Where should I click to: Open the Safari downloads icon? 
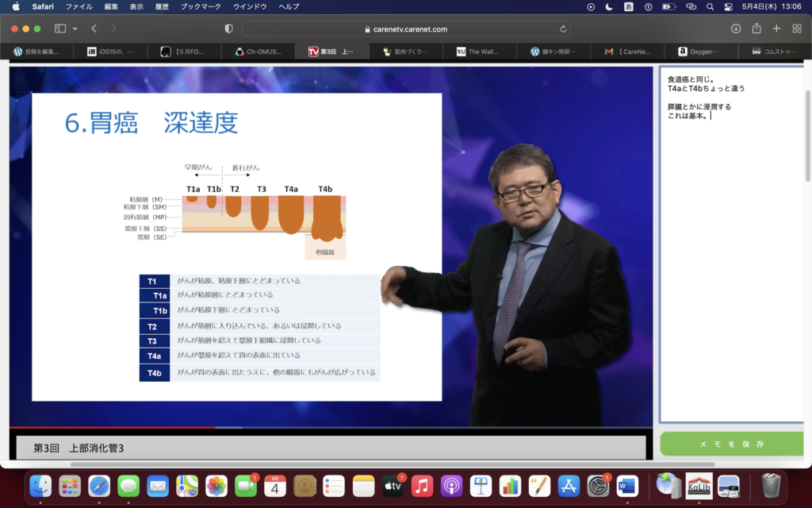tap(736, 29)
